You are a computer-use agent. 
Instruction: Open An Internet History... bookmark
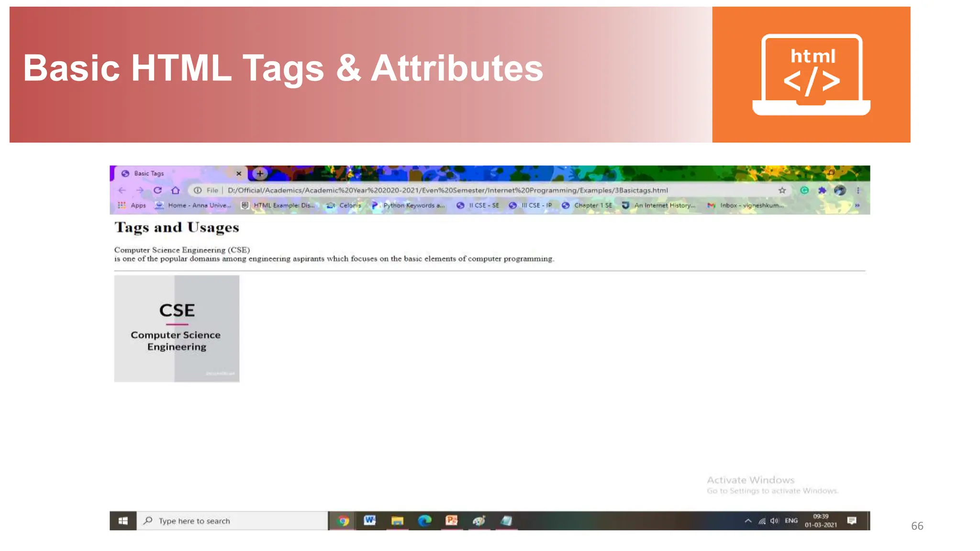pyautogui.click(x=658, y=206)
